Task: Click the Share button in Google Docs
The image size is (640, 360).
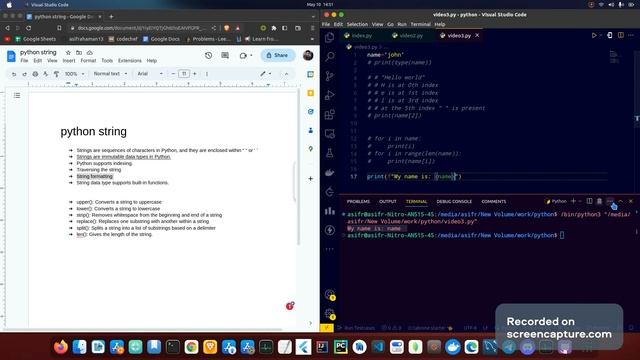Action: [x=278, y=55]
